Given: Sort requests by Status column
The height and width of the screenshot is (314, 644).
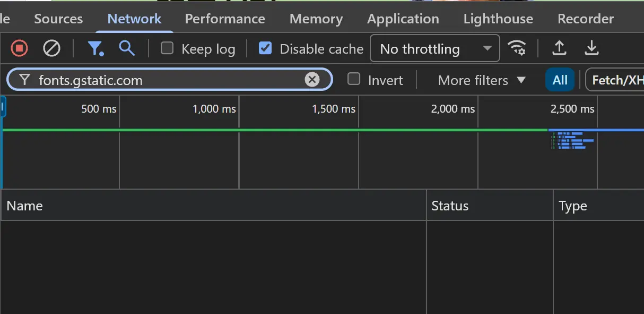Looking at the screenshot, I should click(x=490, y=206).
